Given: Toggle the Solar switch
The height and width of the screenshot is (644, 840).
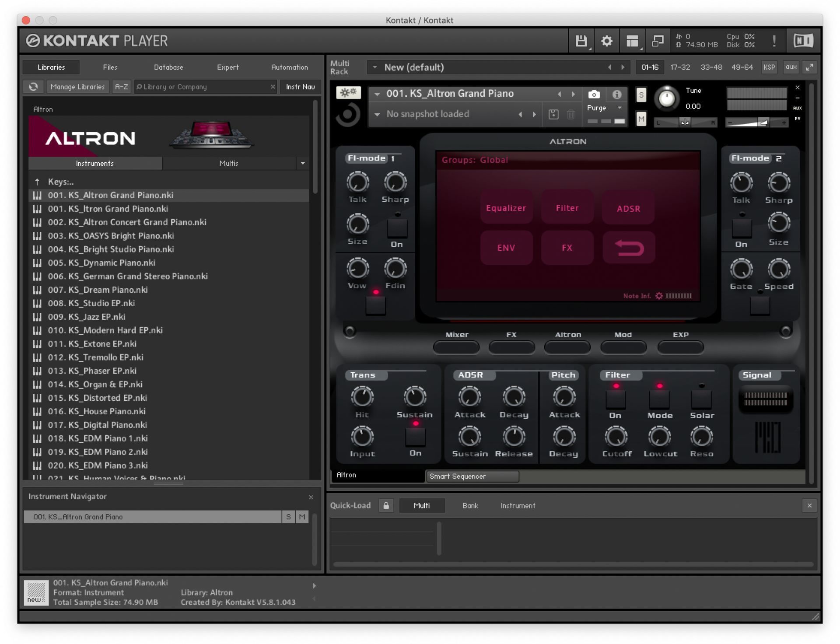Looking at the screenshot, I should [701, 399].
